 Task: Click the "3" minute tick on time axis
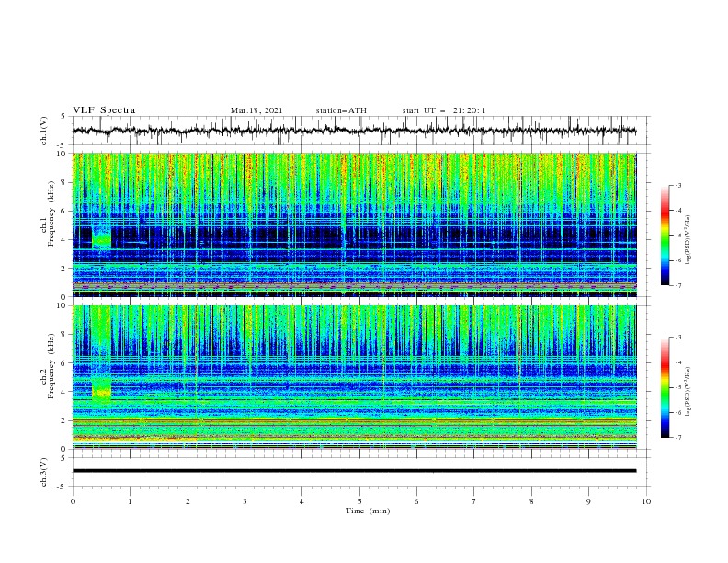pyautogui.click(x=245, y=501)
